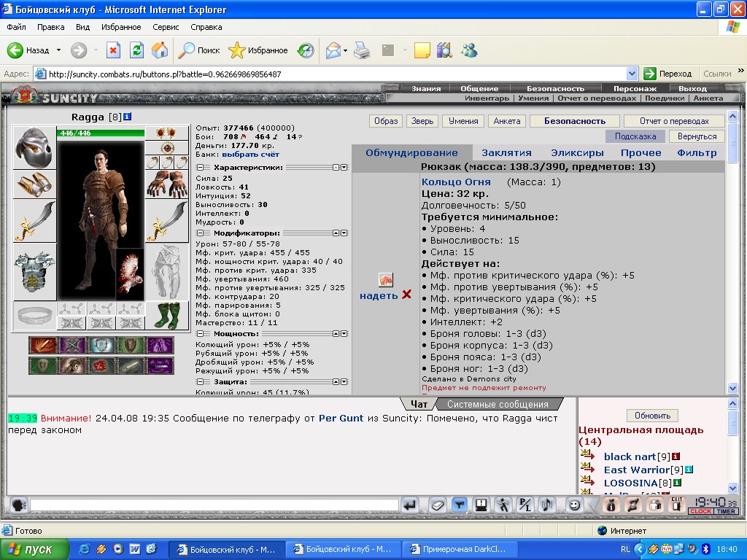Click the smiley emoticon icon in chat bar
This screenshot has height=560, width=747.
(574, 505)
